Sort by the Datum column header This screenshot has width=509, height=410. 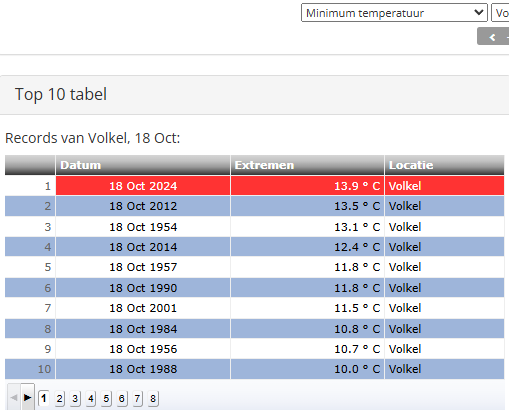tap(143, 165)
